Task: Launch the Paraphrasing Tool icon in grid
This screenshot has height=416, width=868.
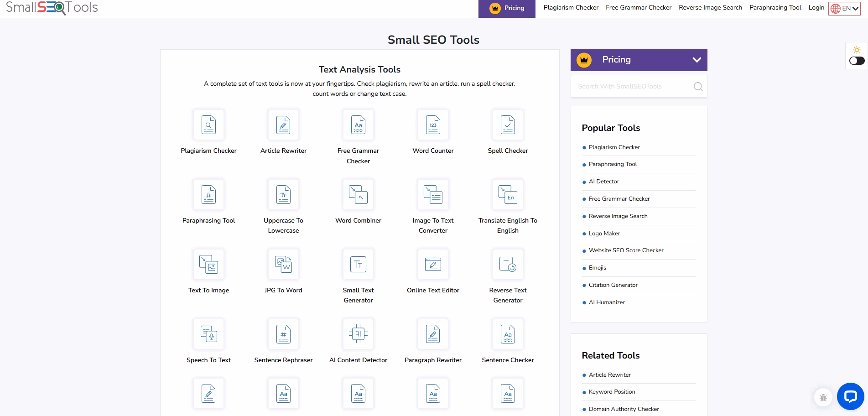Action: pyautogui.click(x=208, y=195)
